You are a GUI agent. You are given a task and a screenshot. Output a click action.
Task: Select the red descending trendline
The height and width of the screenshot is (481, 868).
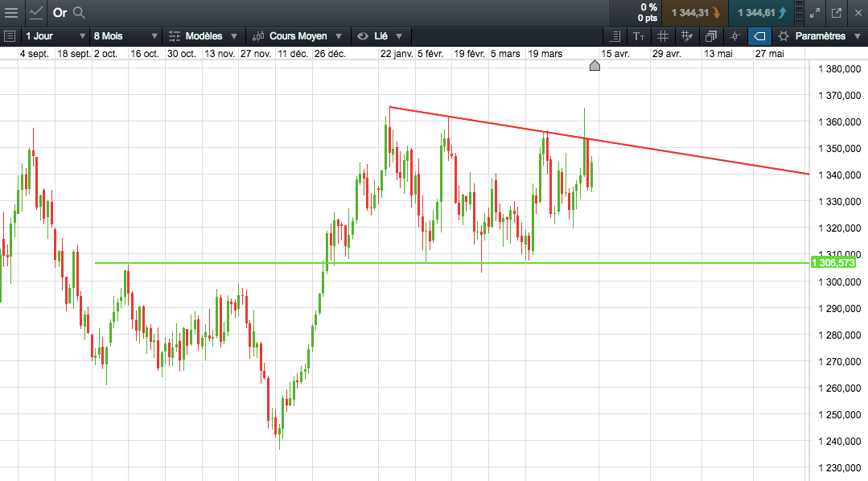599,141
